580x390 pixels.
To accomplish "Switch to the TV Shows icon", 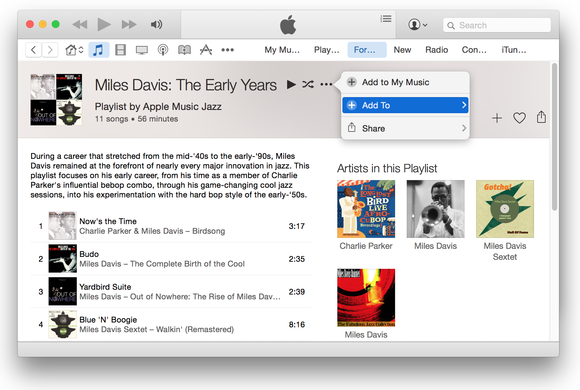I will pyautogui.click(x=142, y=50).
